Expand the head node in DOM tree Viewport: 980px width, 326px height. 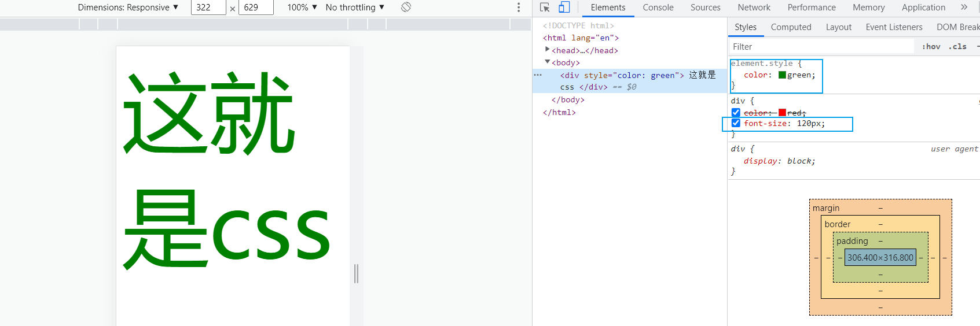pos(548,50)
